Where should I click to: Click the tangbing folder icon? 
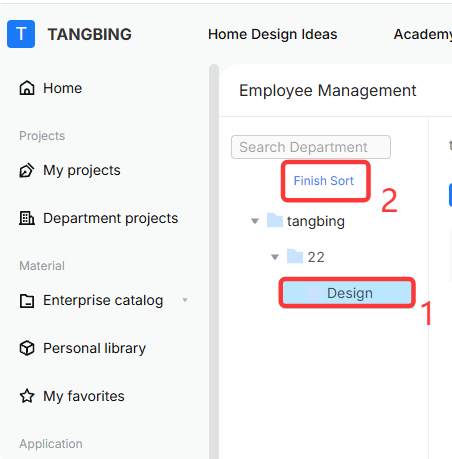point(275,220)
